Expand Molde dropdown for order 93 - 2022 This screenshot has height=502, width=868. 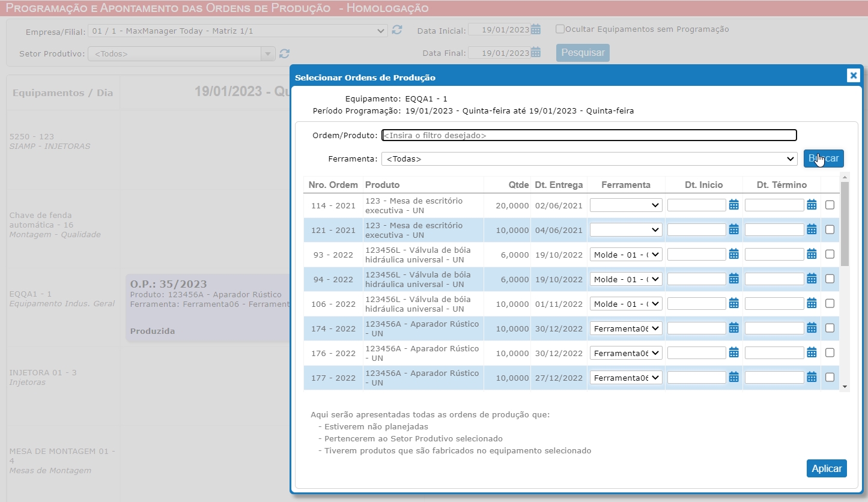tap(626, 255)
